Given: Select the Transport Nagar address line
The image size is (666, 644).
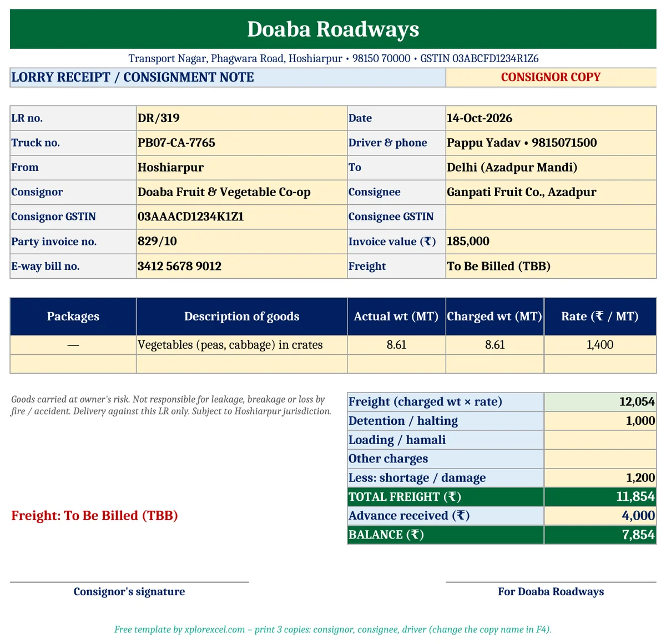Looking at the screenshot, I should [x=333, y=58].
